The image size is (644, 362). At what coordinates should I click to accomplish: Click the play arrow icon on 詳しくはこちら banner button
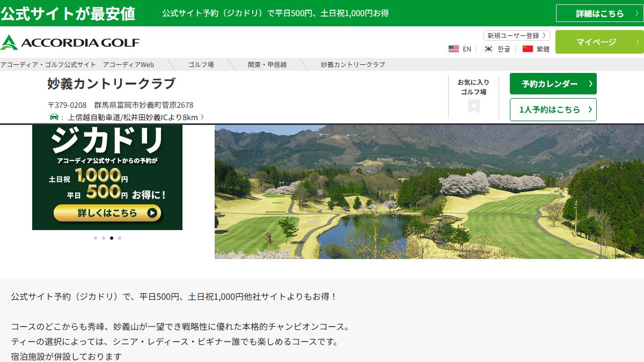coord(152,213)
